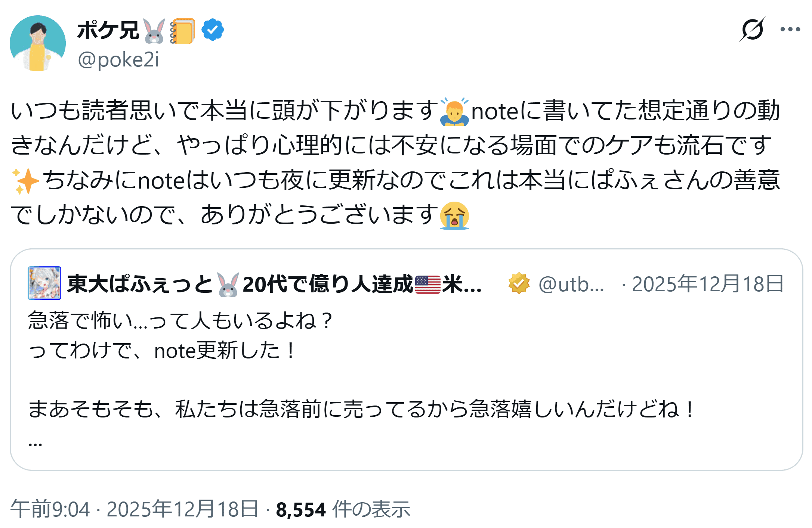Open the ポケ兄 display name link
The height and width of the screenshot is (528, 812).
click(x=108, y=30)
